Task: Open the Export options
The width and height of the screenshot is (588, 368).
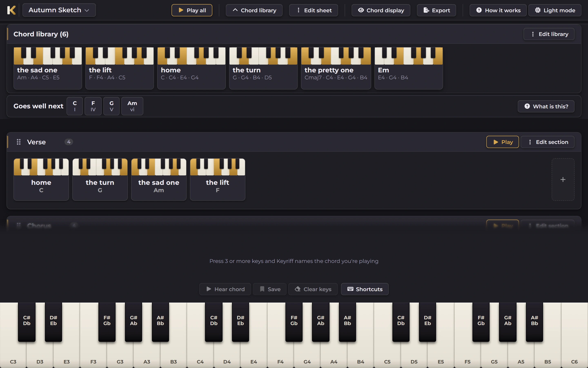Action: pyautogui.click(x=436, y=10)
